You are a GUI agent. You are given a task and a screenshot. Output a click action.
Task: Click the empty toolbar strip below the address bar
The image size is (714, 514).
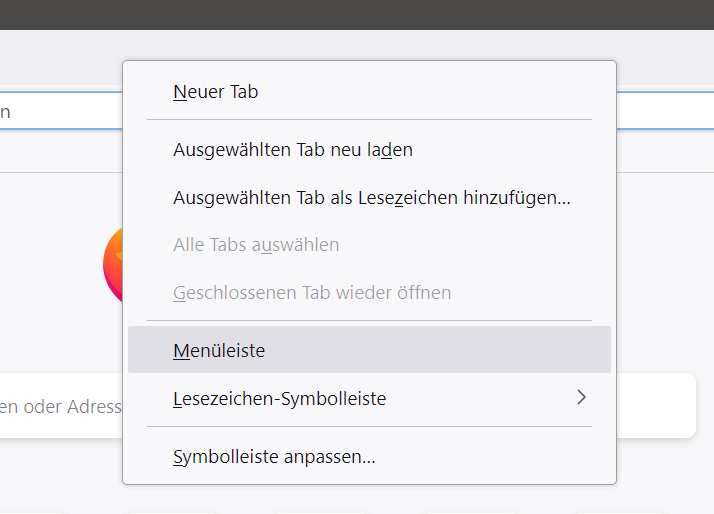(60, 152)
